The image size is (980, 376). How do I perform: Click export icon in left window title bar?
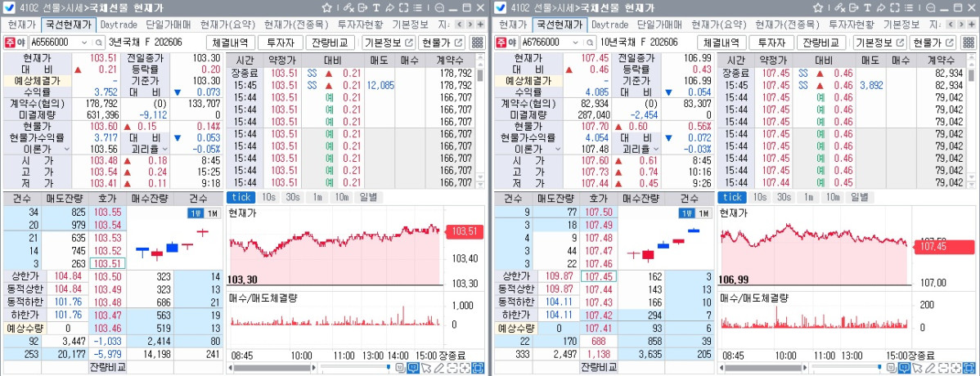click(x=362, y=8)
